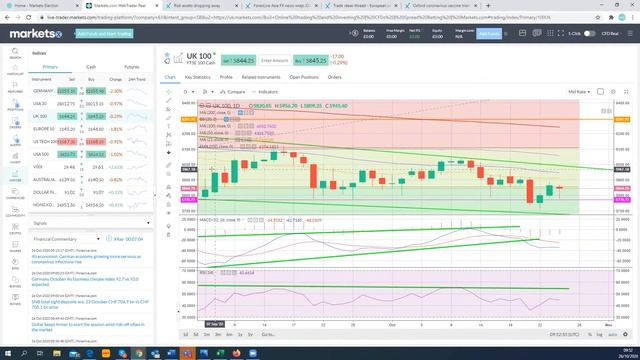Viewport: 640px width, 360px height.
Task: Open Watchlist in the left sidebar
Action: pos(15,71)
